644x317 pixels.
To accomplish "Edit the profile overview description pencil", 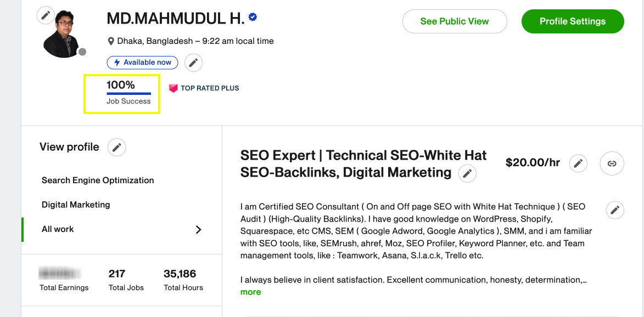I will (x=615, y=211).
